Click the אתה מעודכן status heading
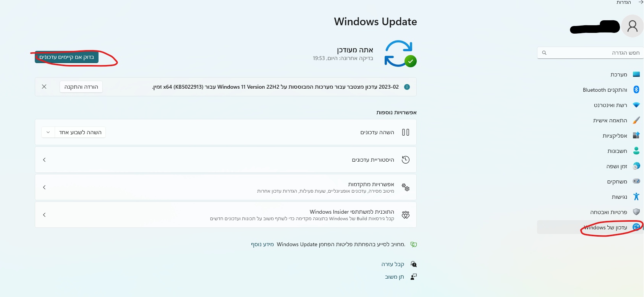Viewport: 644px width, 297px height. click(x=355, y=50)
